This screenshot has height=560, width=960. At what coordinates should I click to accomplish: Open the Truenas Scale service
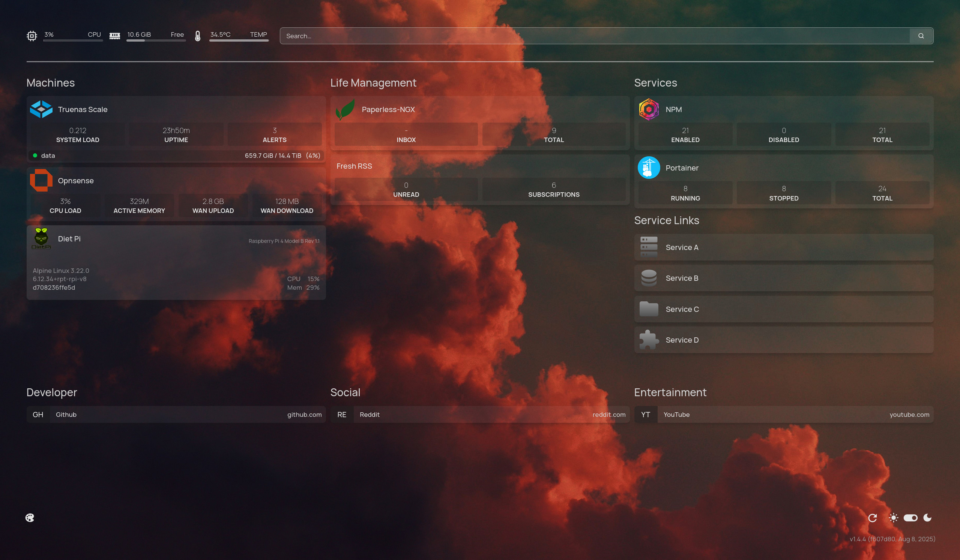(x=83, y=109)
